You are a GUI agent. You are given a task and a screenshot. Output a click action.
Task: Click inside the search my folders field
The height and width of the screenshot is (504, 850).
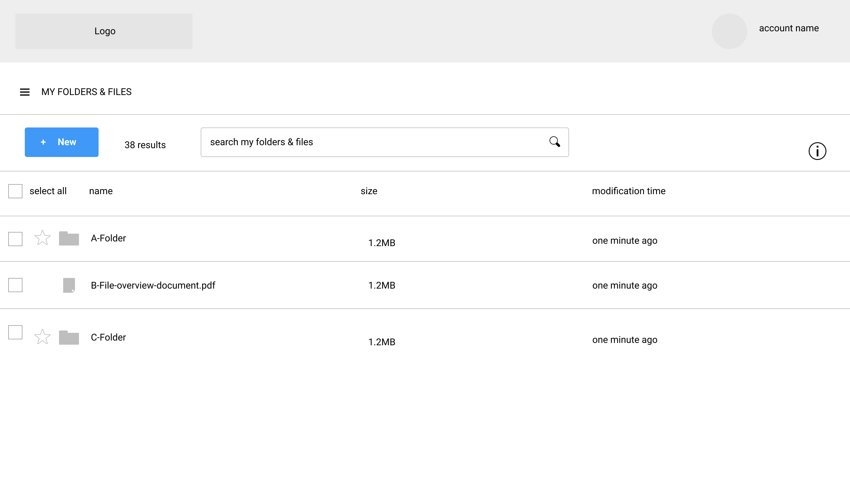point(340,142)
